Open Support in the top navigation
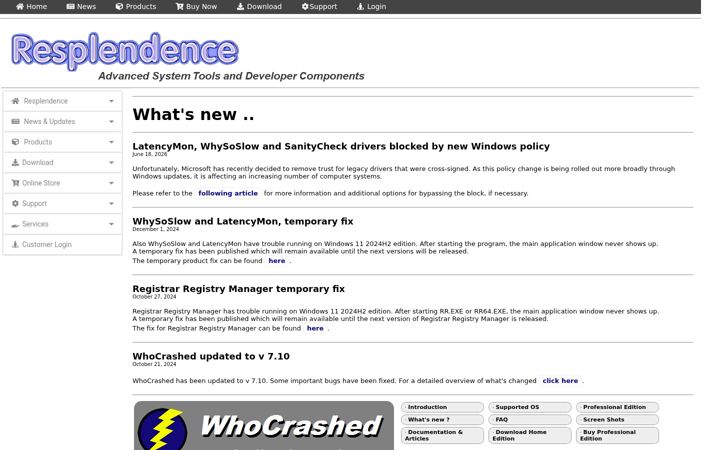 pyautogui.click(x=320, y=6)
